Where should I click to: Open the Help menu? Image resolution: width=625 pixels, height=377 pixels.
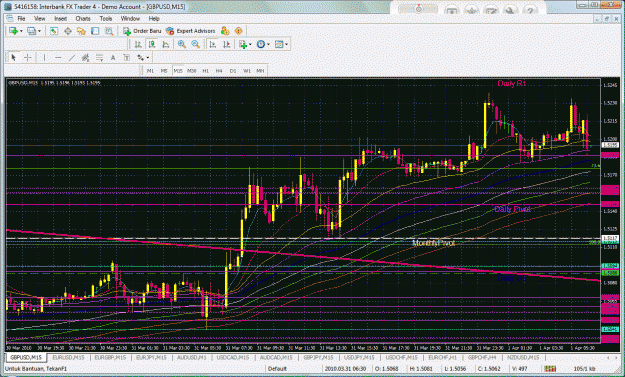point(154,19)
